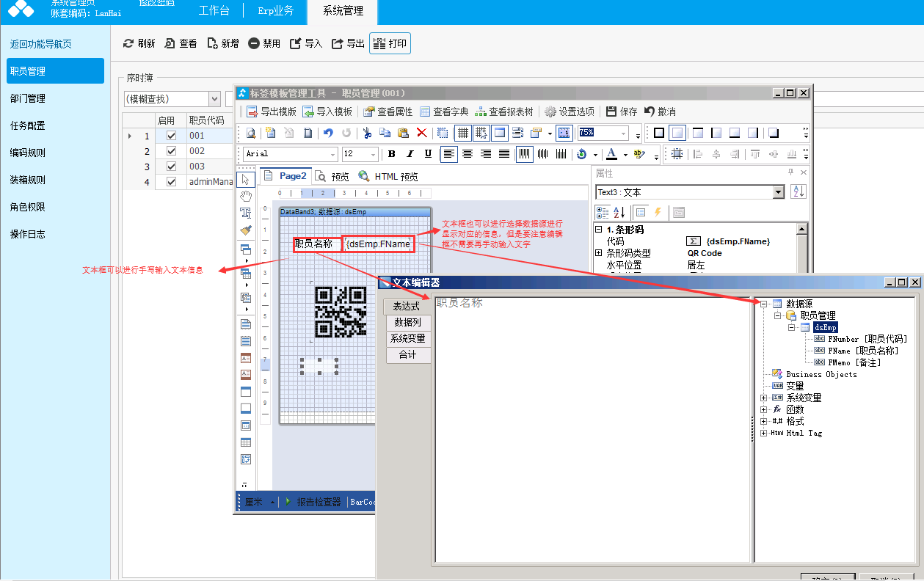Select the text edit tool
The width and height of the screenshot is (924, 581).
click(246, 213)
